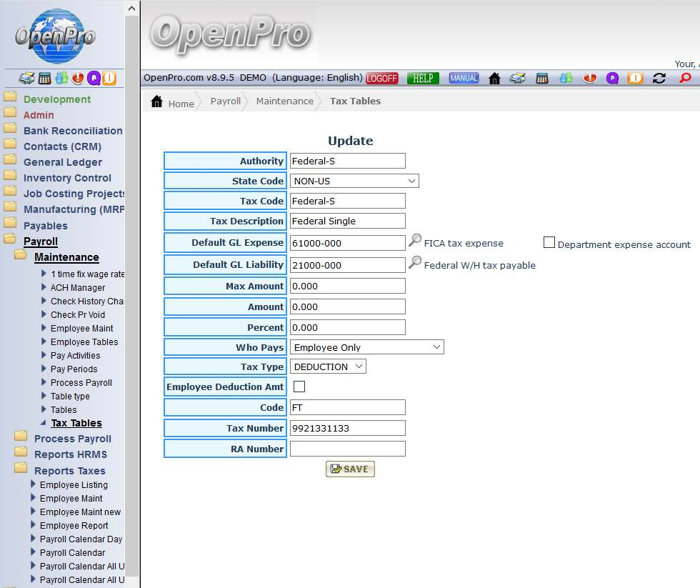Click the printer icon in the top toolbar

pyautogui.click(x=518, y=79)
